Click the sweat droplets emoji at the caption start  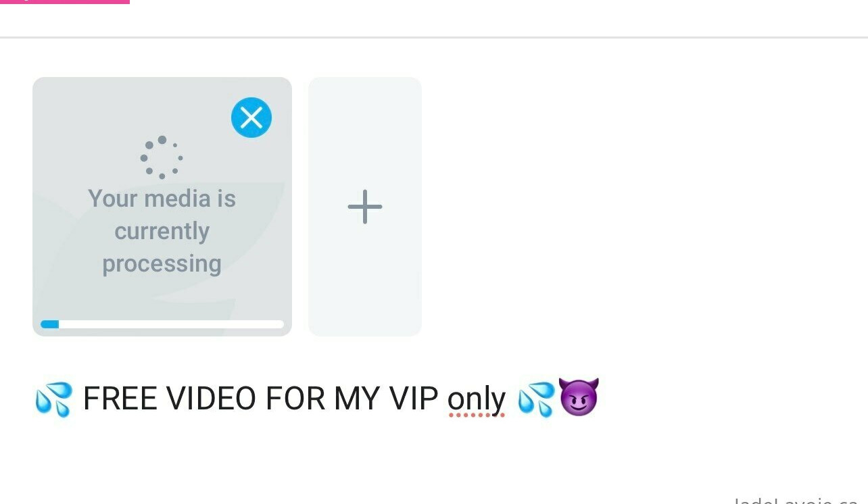tap(53, 399)
